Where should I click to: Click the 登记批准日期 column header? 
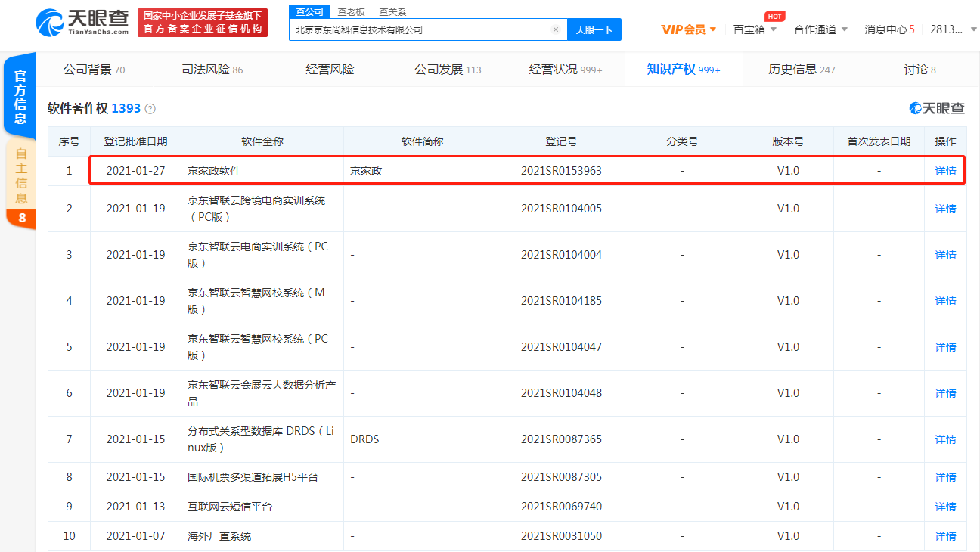[x=135, y=141]
